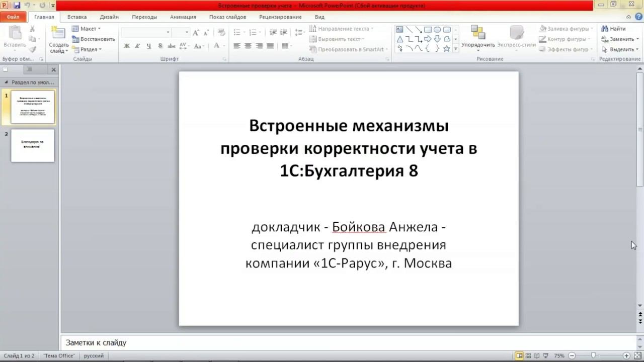Switch to the Дизайн ribbon tab

pos(109,17)
